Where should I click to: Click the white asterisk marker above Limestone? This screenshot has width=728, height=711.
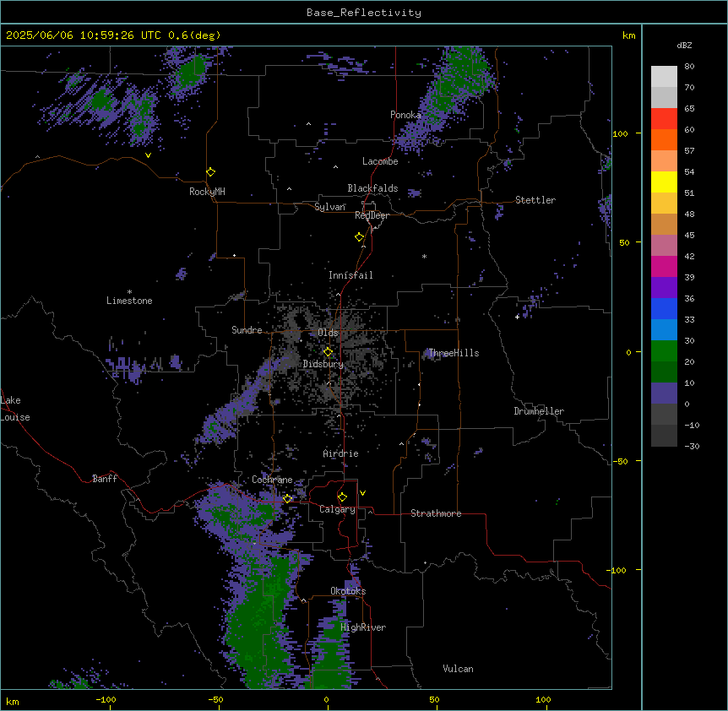(129, 292)
